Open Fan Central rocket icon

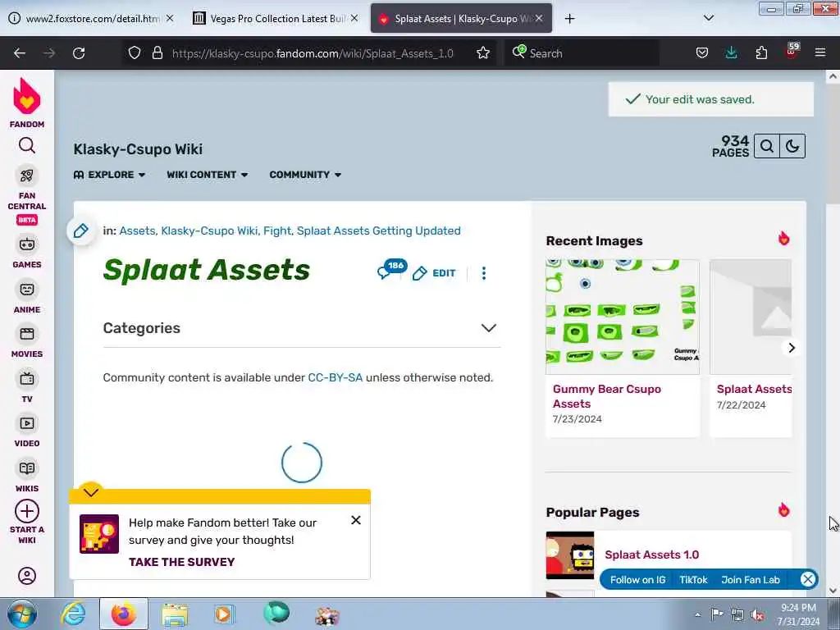coord(27,176)
